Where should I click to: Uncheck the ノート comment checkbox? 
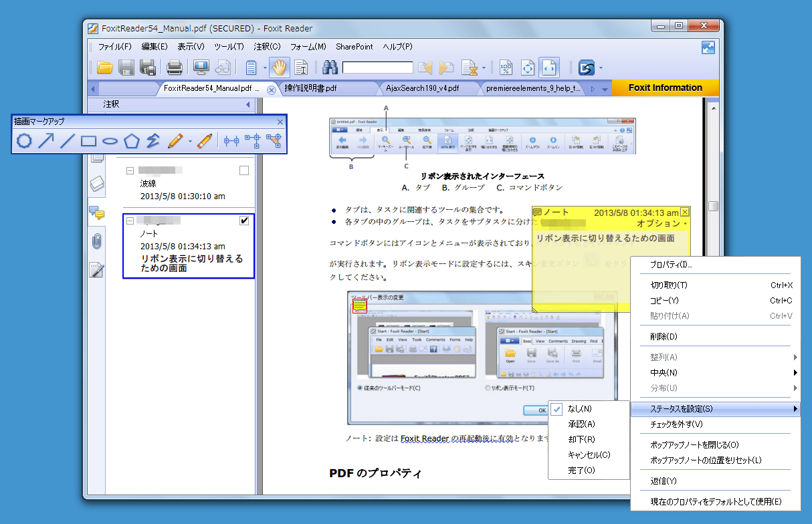(x=244, y=221)
